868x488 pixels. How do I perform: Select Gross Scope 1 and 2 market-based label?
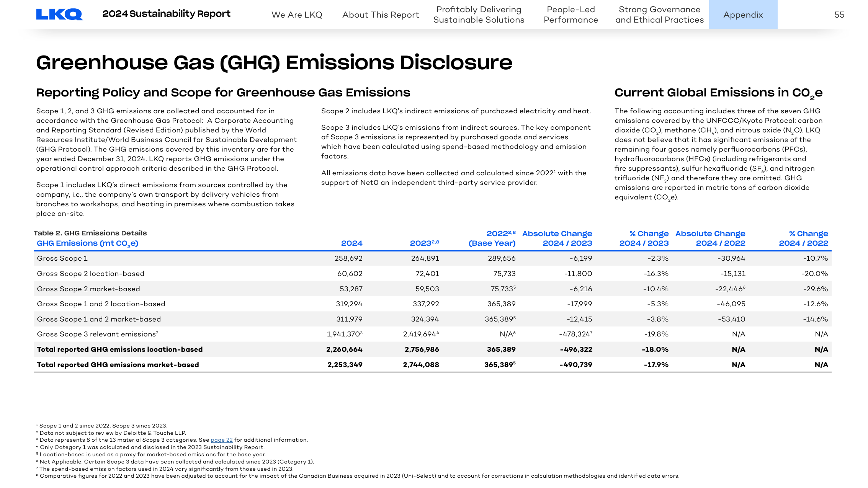click(99, 319)
